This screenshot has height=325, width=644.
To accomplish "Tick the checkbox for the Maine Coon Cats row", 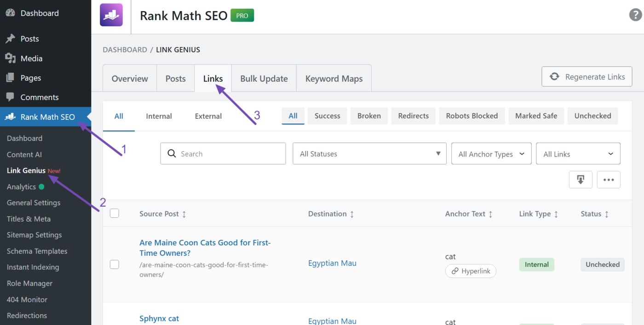I will coord(115,264).
